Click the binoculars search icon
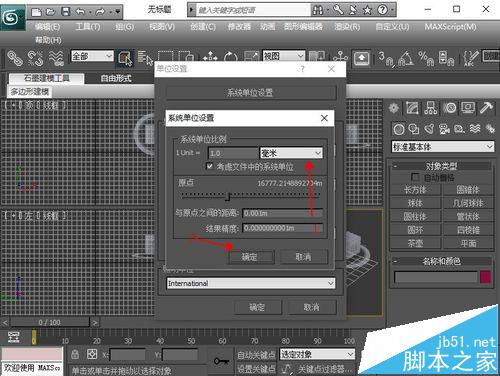This screenshot has height=376, width=500. pos(318,10)
